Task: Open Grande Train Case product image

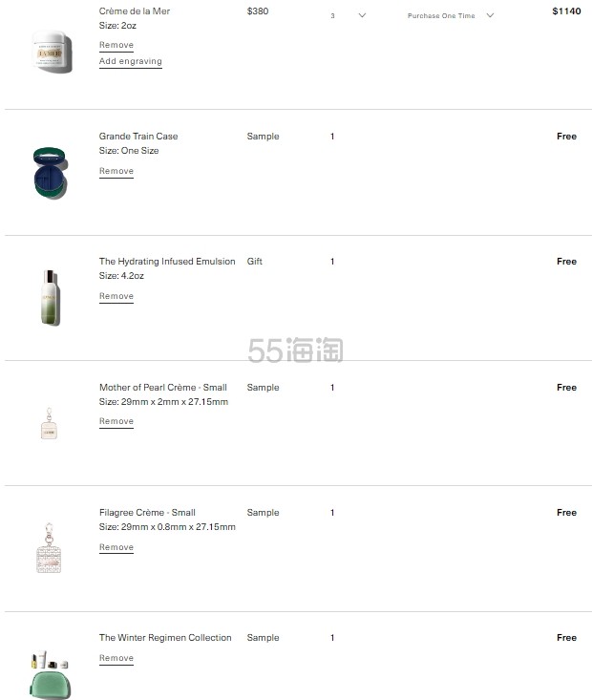Action: coord(50,173)
